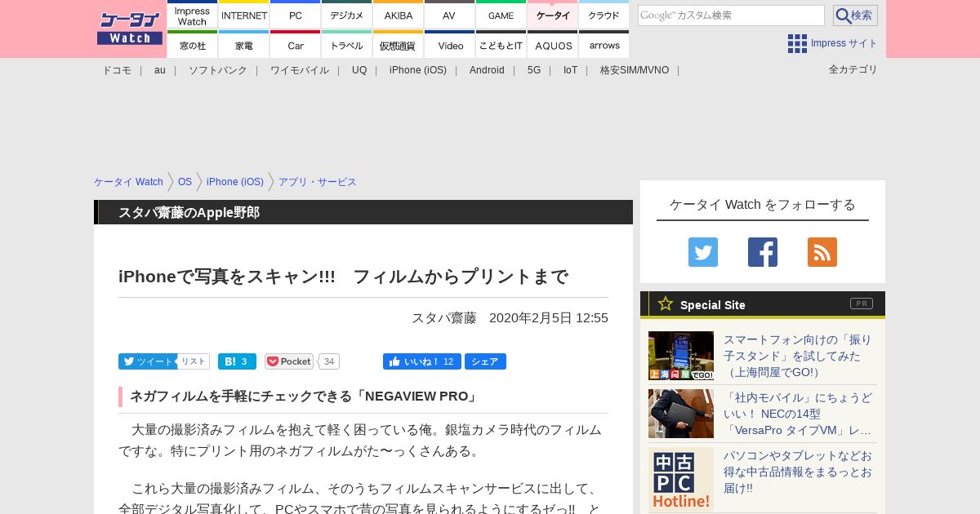980x514 pixels.
Task: Open the Car tab
Action: [x=296, y=45]
